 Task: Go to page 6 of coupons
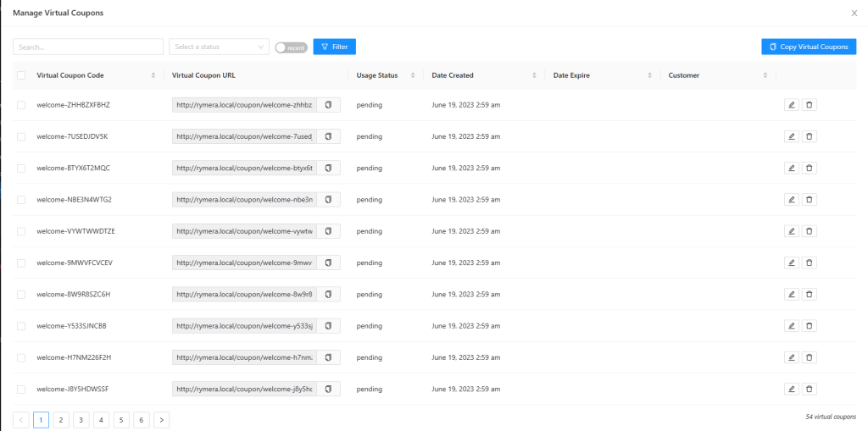coord(141,419)
